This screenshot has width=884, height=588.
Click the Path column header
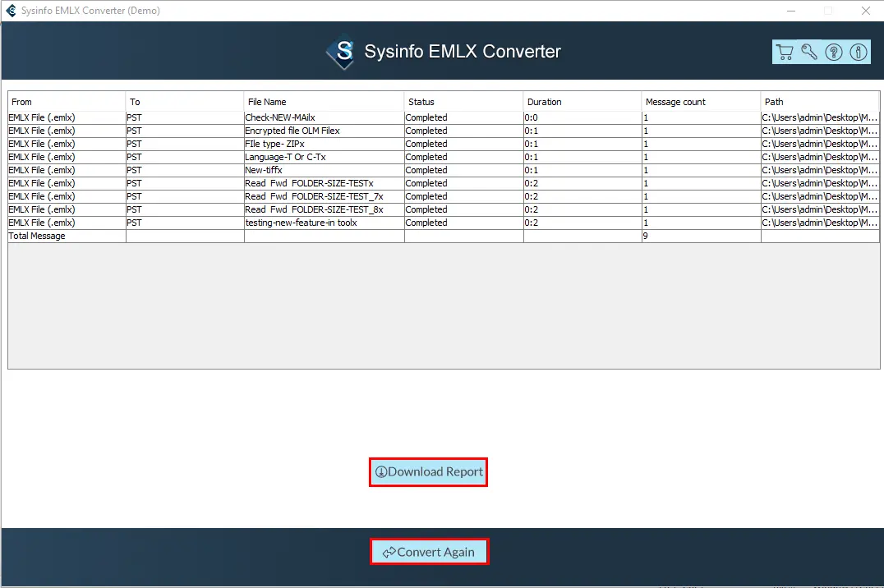[774, 102]
